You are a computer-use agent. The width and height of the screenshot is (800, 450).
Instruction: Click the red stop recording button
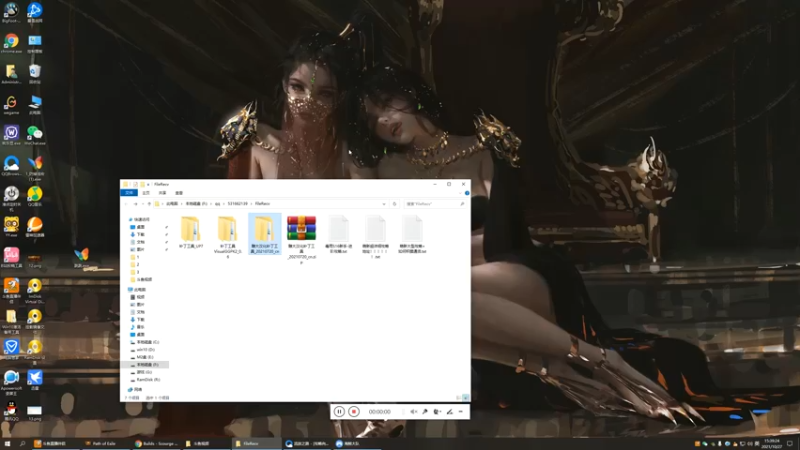(354, 412)
